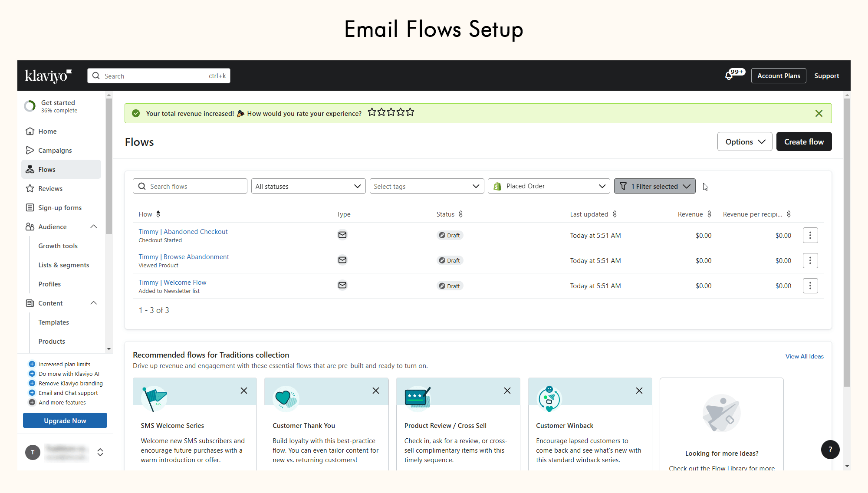Open the Placed Order trigger dropdown
The image size is (868, 493).
pos(549,186)
